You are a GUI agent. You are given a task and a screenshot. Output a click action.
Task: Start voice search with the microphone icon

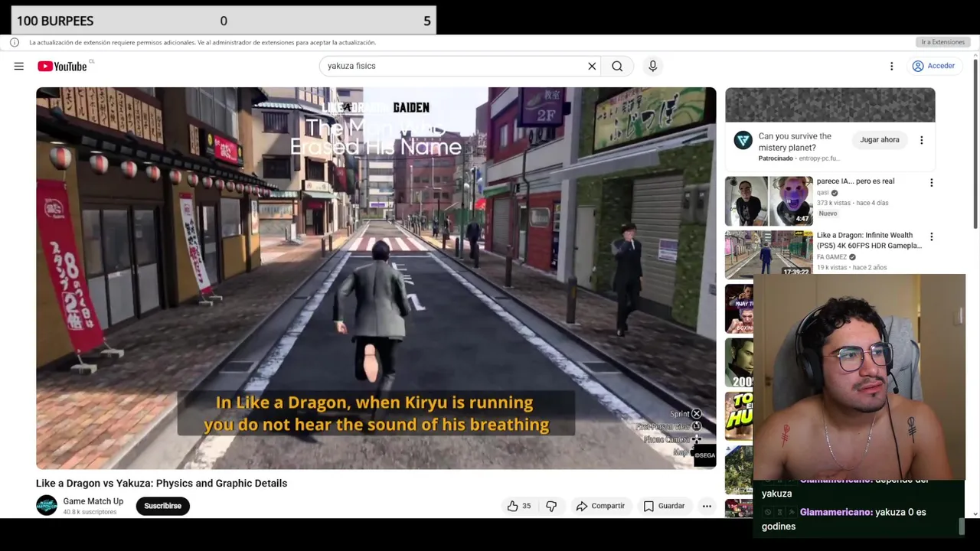(652, 66)
